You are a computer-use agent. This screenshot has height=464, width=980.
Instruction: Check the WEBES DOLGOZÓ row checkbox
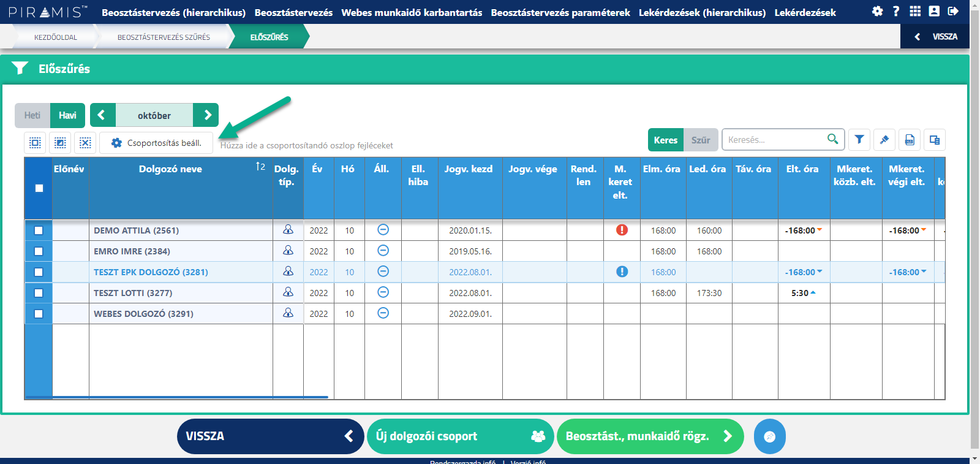coord(39,314)
